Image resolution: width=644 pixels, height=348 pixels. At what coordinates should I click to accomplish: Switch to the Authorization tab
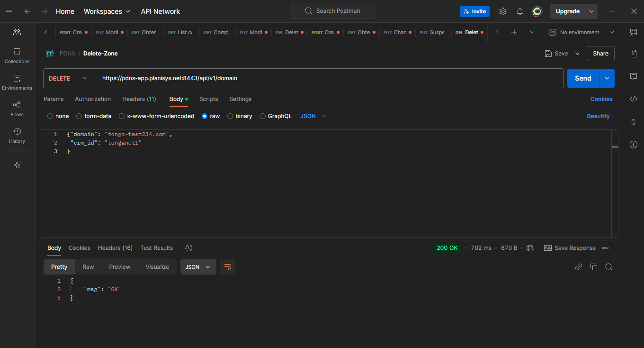click(93, 99)
